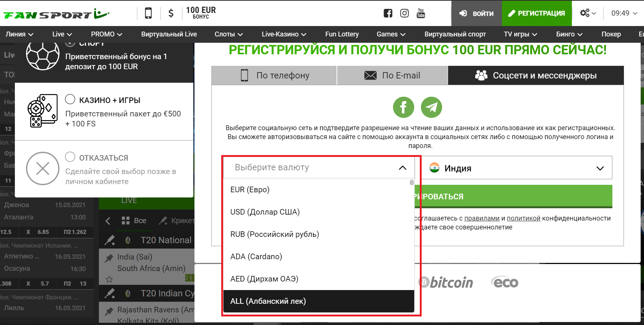The width and height of the screenshot is (644, 325).
Task: Open the YouTube icon in header
Action: tap(421, 13)
